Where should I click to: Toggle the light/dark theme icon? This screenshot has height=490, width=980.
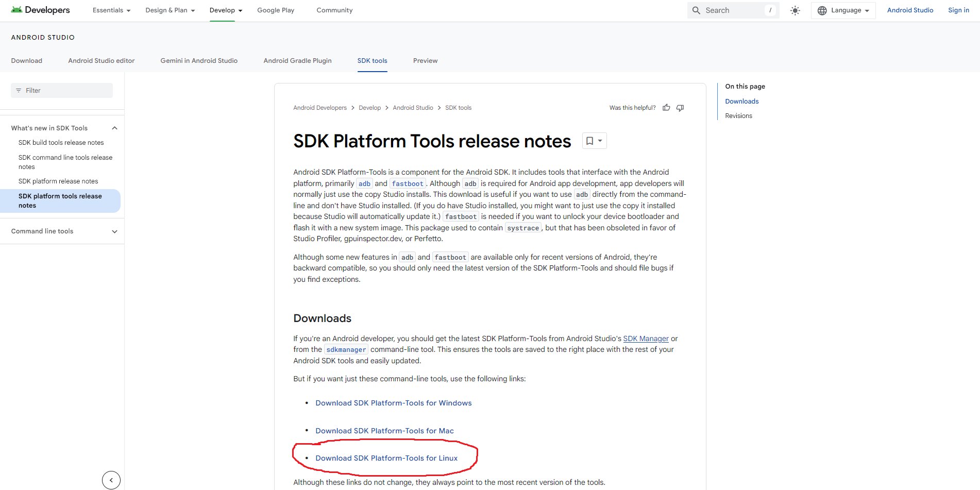(795, 10)
